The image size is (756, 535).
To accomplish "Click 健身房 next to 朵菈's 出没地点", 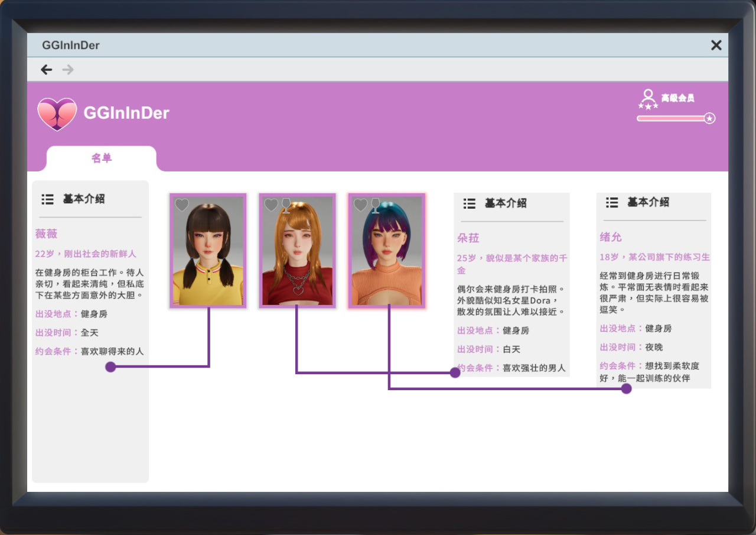I will coord(516,330).
